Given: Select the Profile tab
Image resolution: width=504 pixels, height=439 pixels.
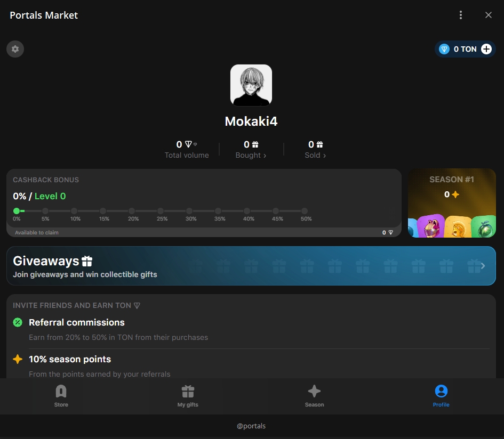Looking at the screenshot, I should tap(441, 396).
